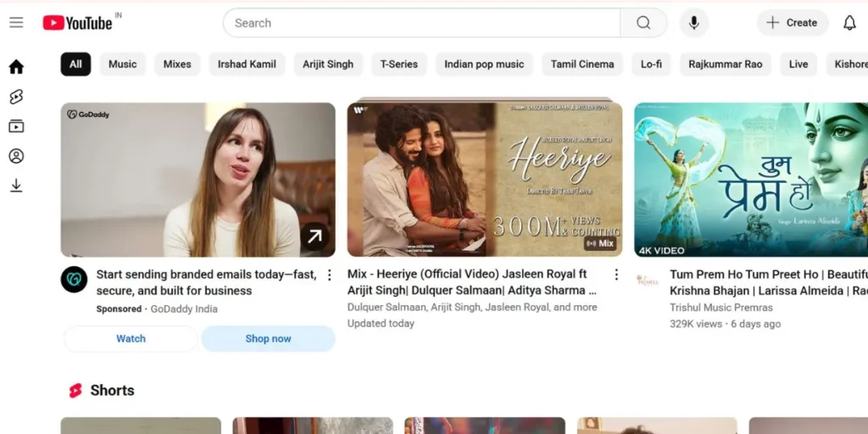Click the Heeriye mix artist list text
The image size is (868, 434).
point(472,307)
